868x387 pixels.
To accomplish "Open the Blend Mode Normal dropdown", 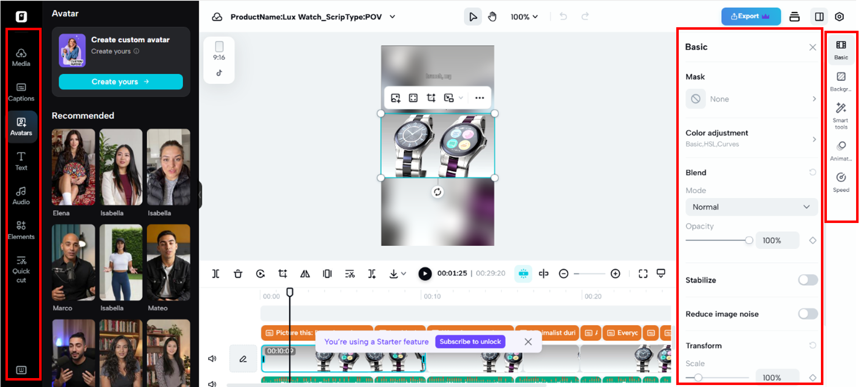I will click(x=751, y=207).
